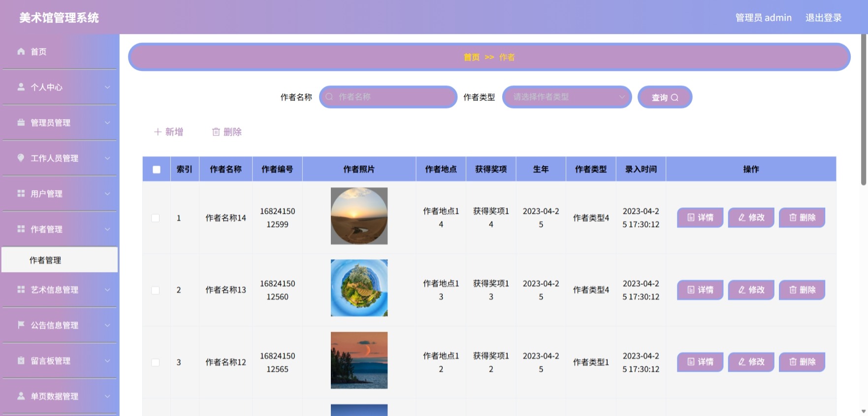Expand 单页数据管理 using its chevron
The height and width of the screenshot is (416, 868).
(107, 396)
